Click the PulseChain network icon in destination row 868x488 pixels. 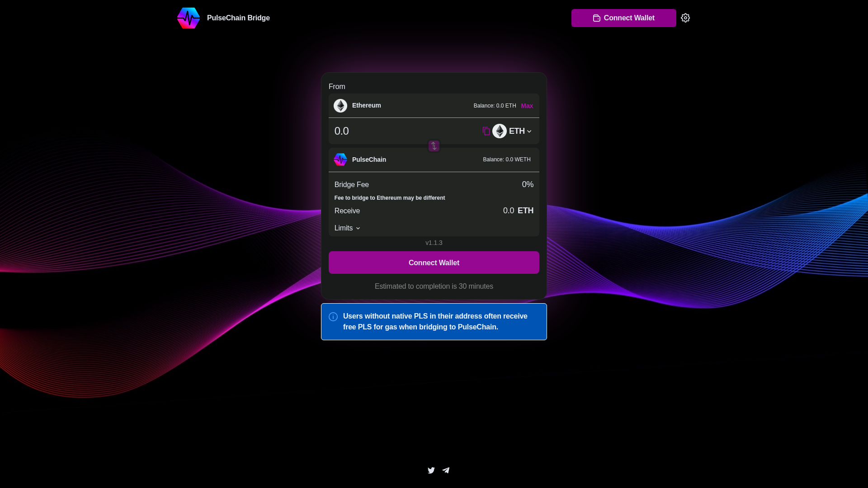(340, 160)
